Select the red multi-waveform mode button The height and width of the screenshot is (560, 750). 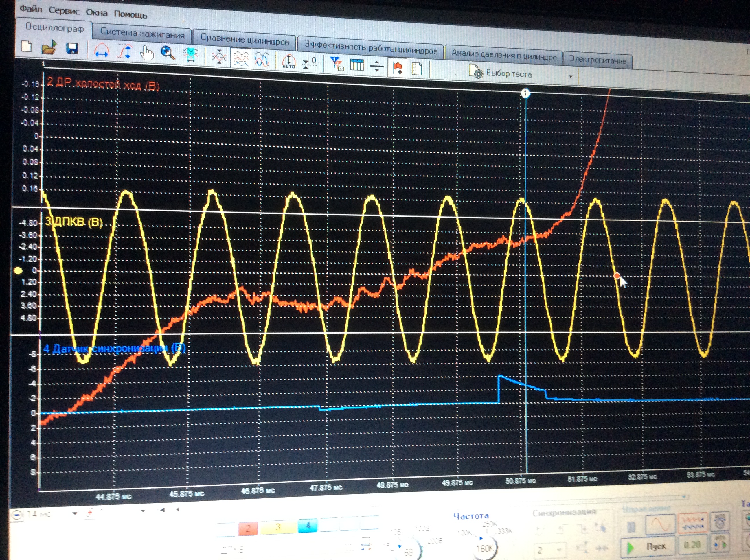click(x=693, y=523)
